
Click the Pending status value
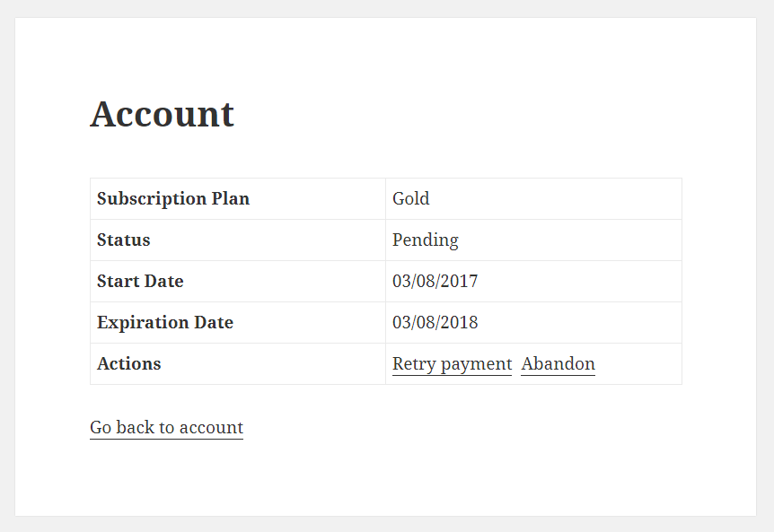tap(425, 240)
